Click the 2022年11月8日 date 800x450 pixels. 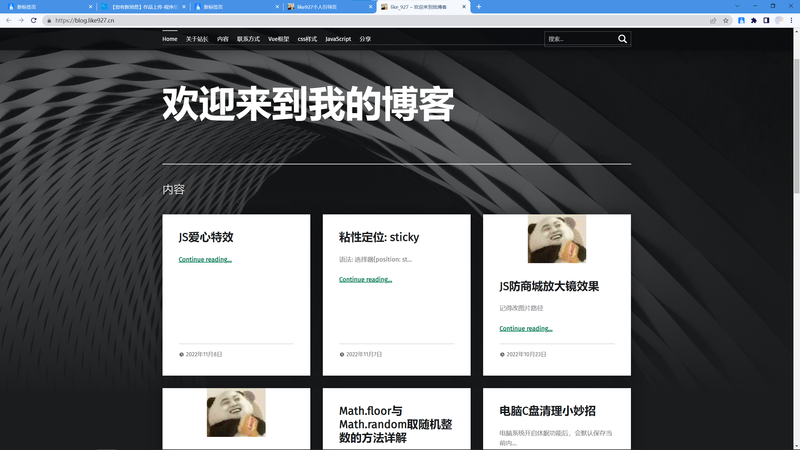204,354
